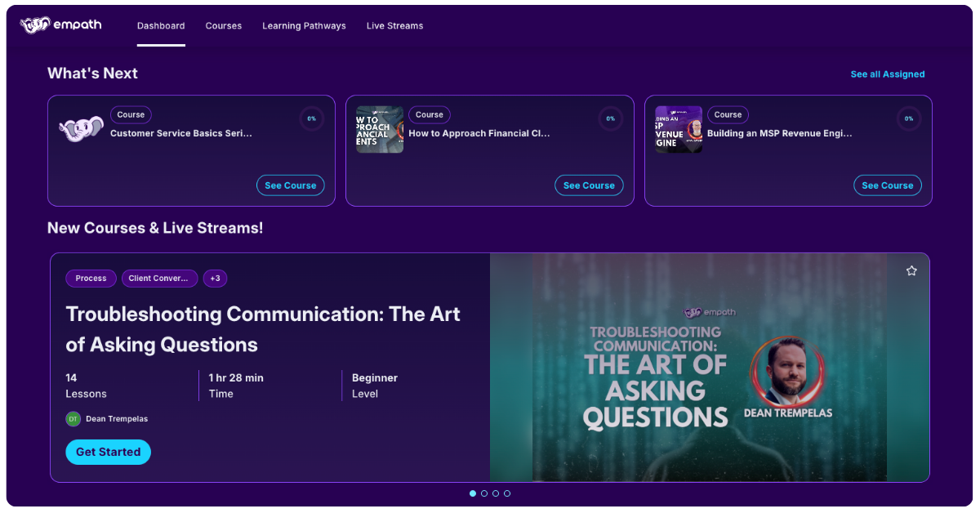Switch to the Courses tab
The height and width of the screenshot is (513, 980).
(x=224, y=25)
